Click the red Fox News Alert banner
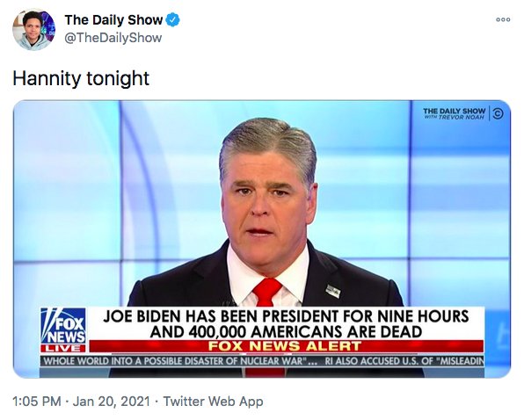Viewport: 524px width, 420px height. pyautogui.click(x=286, y=346)
